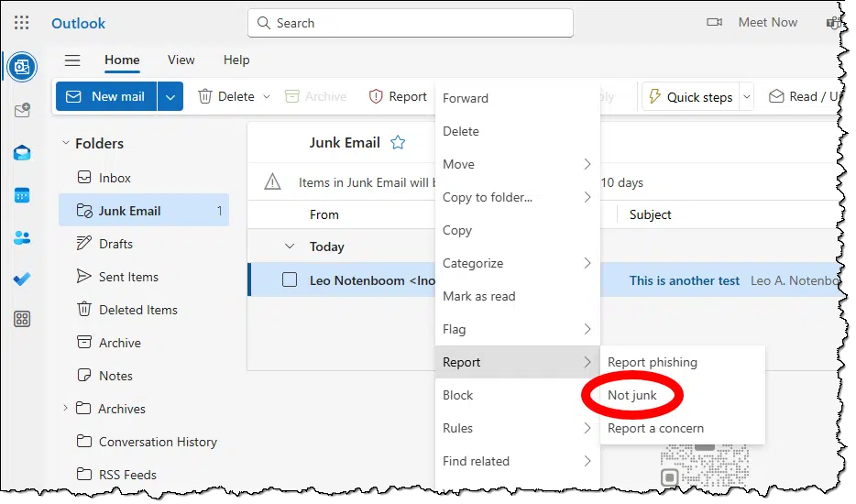Select checkbox for Leo Notenboom message
Screen dimensions: 856x504
coord(290,280)
